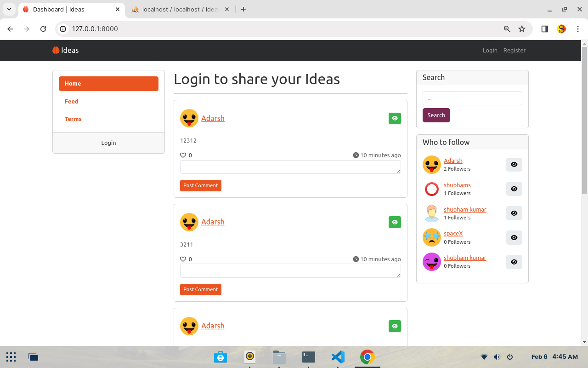Click the eye button beside shubhams
Image resolution: width=588 pixels, height=368 pixels.
(514, 189)
